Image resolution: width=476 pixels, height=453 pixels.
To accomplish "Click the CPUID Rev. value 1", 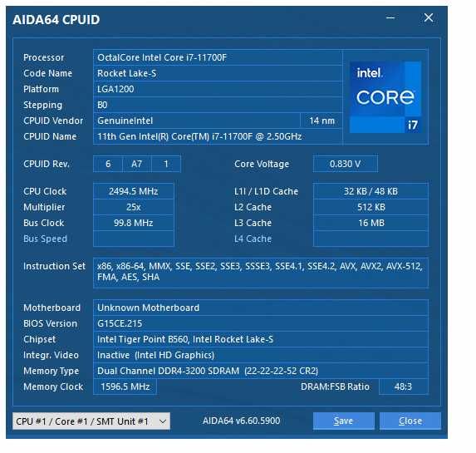I will 166,164.
